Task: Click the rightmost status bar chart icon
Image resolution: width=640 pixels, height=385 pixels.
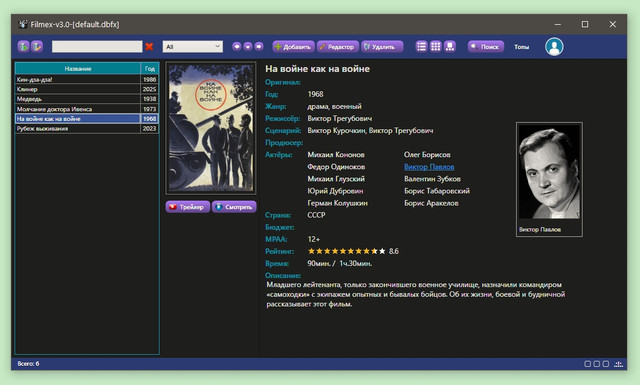Action: click(618, 364)
